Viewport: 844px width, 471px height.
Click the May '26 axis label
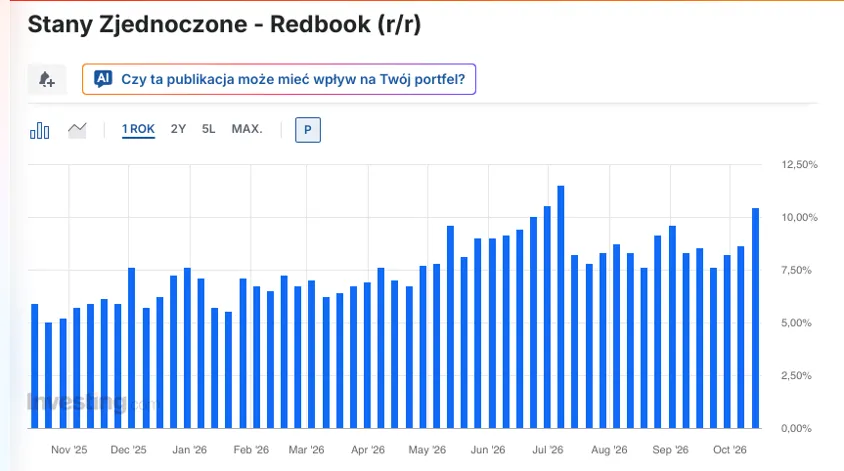coord(427,449)
